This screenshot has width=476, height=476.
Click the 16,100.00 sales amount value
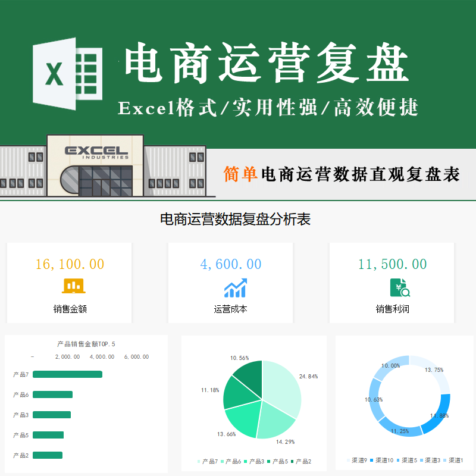tap(70, 264)
